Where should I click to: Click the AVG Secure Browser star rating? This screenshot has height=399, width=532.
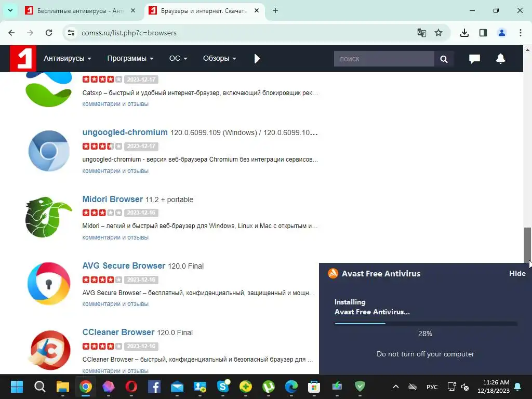click(x=102, y=280)
